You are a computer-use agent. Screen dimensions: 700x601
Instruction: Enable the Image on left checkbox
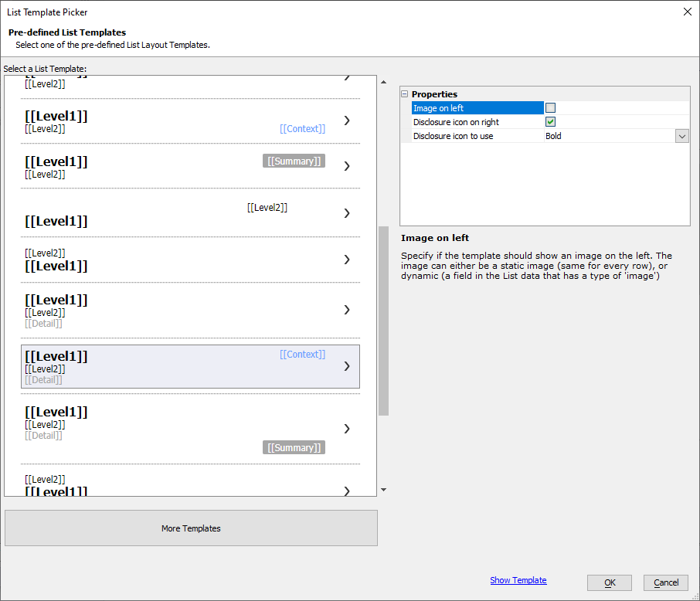coord(550,108)
